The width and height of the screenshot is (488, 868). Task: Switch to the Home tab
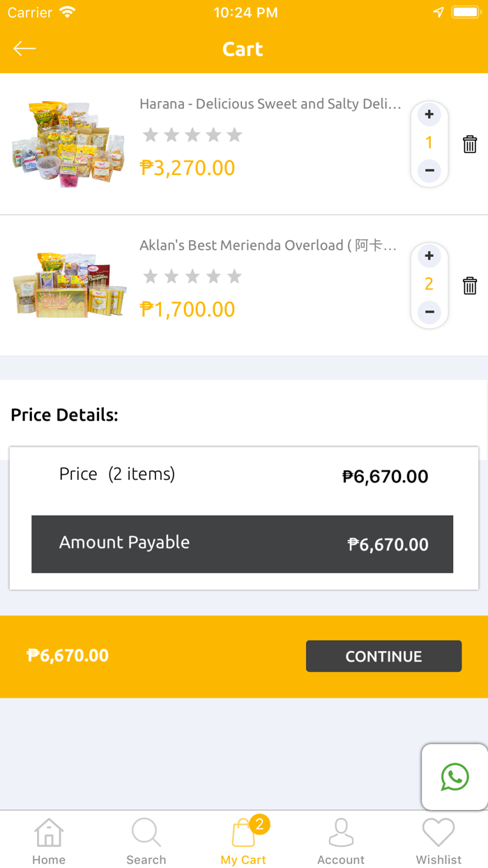click(x=49, y=841)
